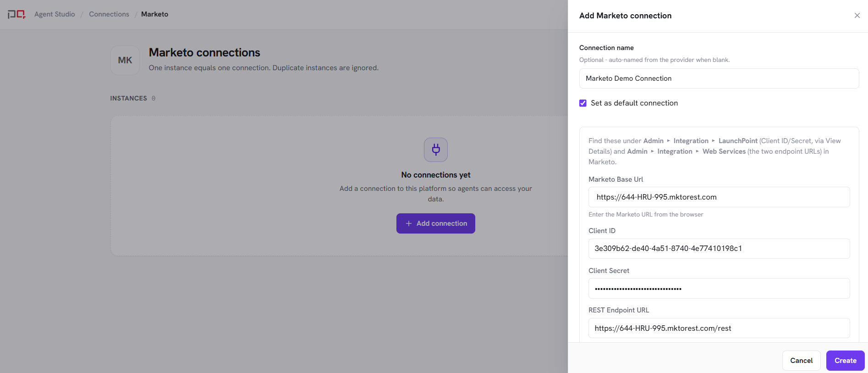Click the Marketo connections heading
Screen dimensions: 868x373
pos(204,53)
